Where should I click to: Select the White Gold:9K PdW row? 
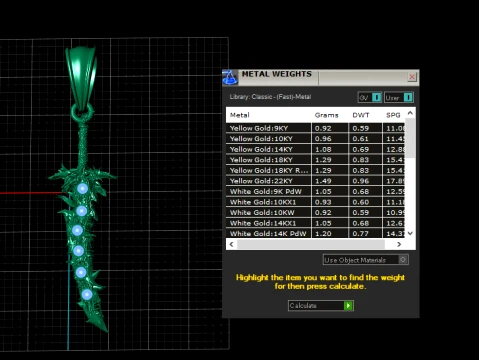[x=315, y=191]
